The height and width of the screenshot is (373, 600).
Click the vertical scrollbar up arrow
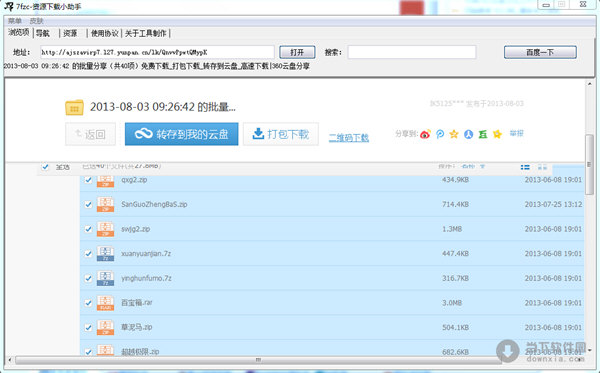pos(589,83)
